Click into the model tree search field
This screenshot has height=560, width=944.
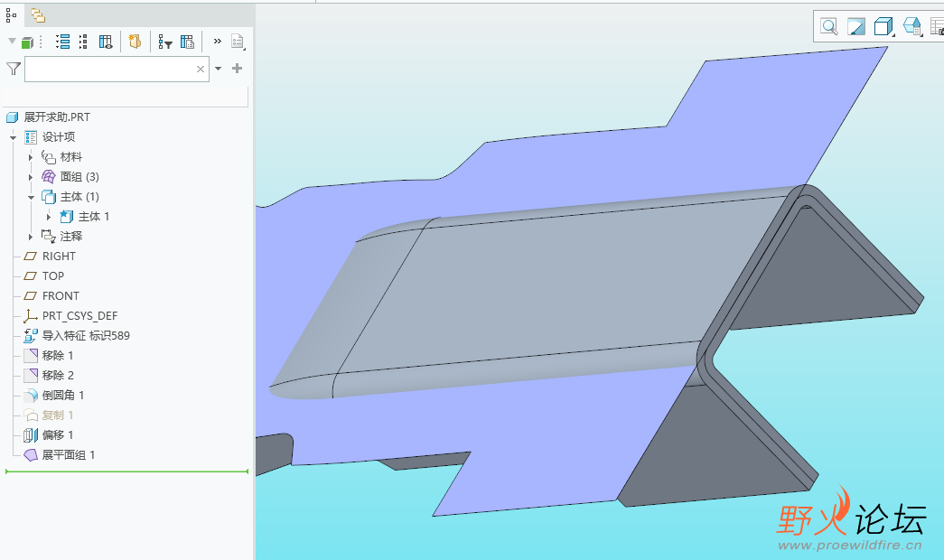tap(108, 69)
